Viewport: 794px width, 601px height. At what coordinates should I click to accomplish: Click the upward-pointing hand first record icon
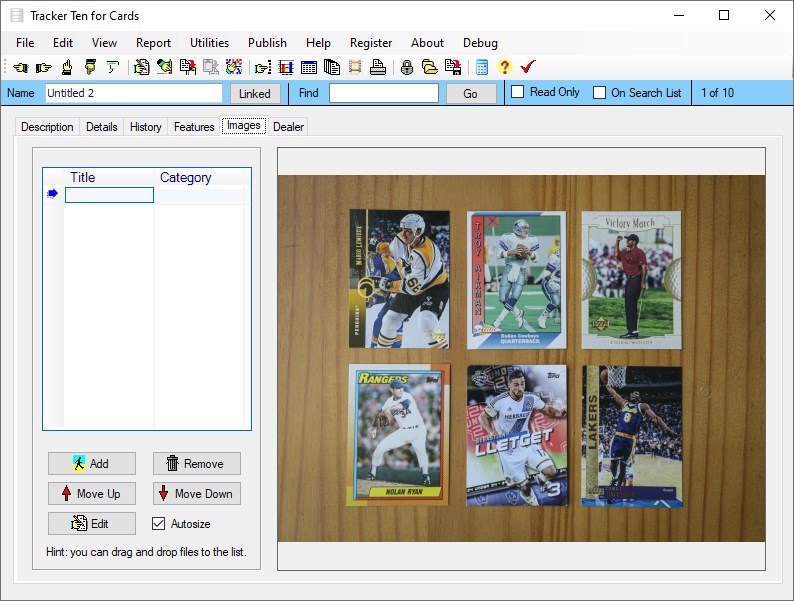point(67,67)
